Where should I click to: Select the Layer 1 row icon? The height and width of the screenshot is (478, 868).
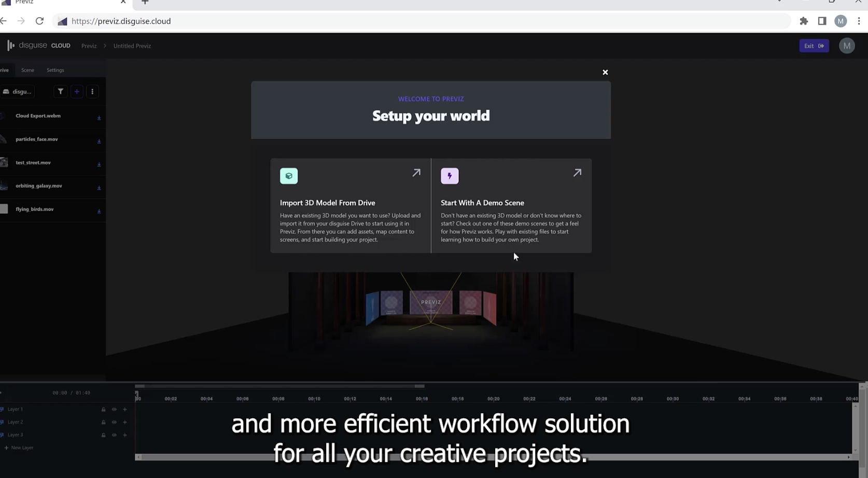(x=2, y=409)
